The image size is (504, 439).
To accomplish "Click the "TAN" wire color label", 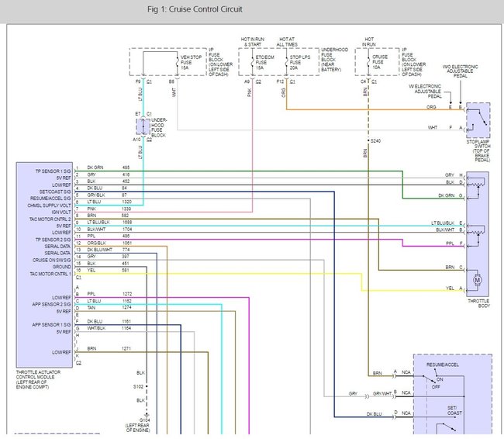I will pos(91,307).
